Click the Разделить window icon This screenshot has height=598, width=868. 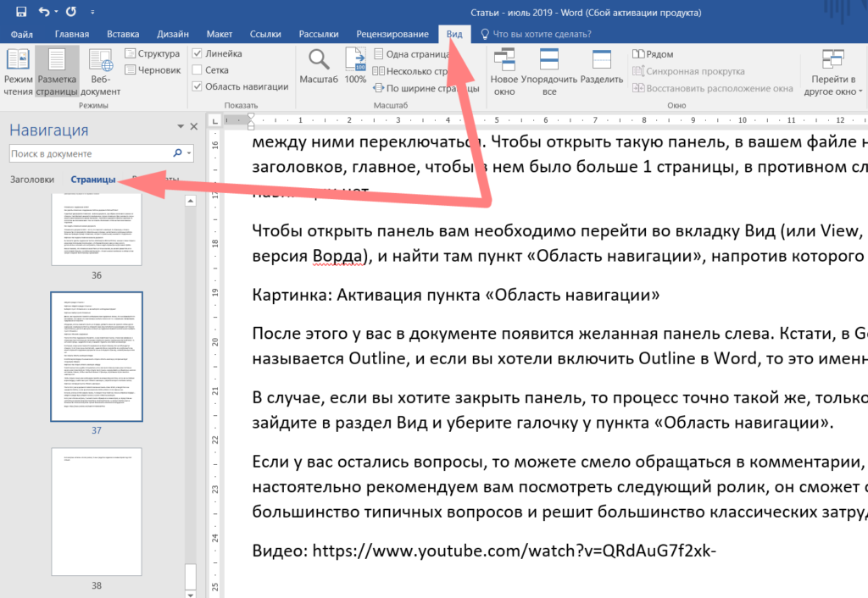(x=602, y=72)
